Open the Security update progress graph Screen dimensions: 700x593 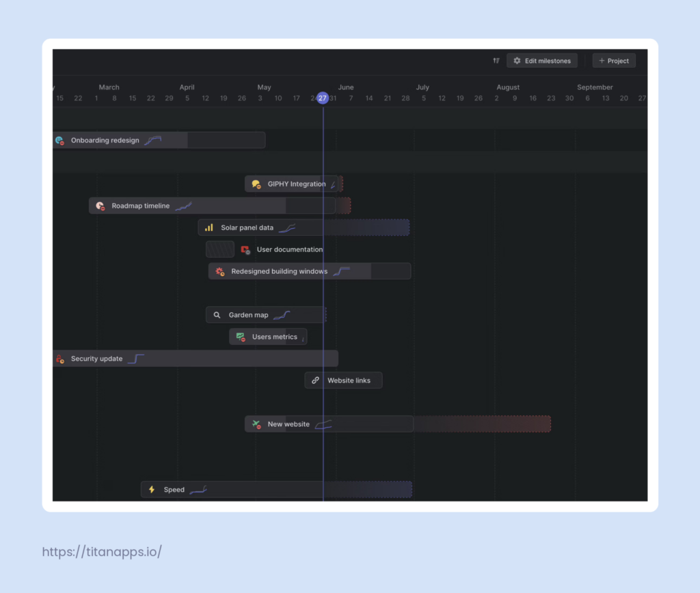[x=136, y=359]
